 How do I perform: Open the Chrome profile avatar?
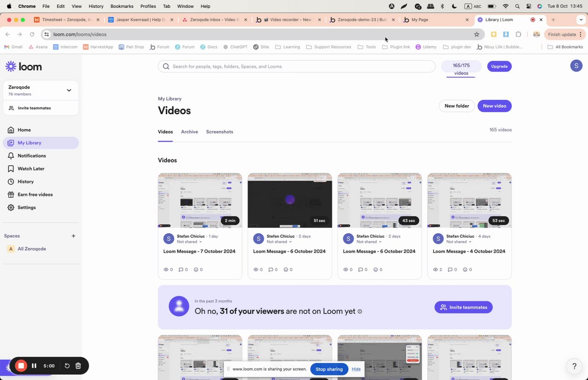536,34
